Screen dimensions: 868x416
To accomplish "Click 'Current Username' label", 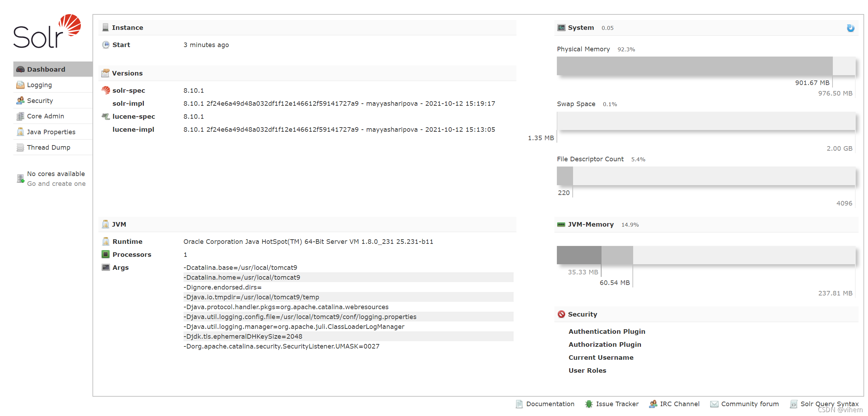I will pyautogui.click(x=601, y=357).
